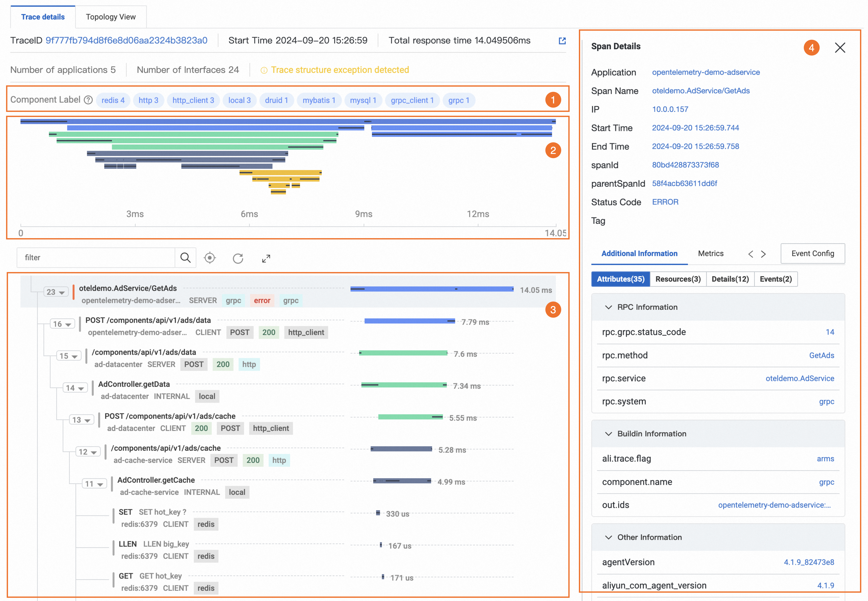The height and width of the screenshot is (601, 868).
Task: Switch to the Topology View tab
Action: coord(111,17)
